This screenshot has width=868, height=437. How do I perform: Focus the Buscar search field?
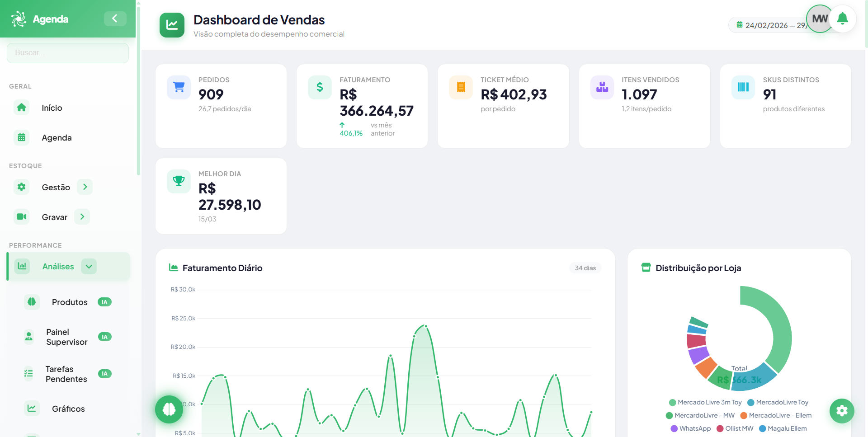(68, 53)
